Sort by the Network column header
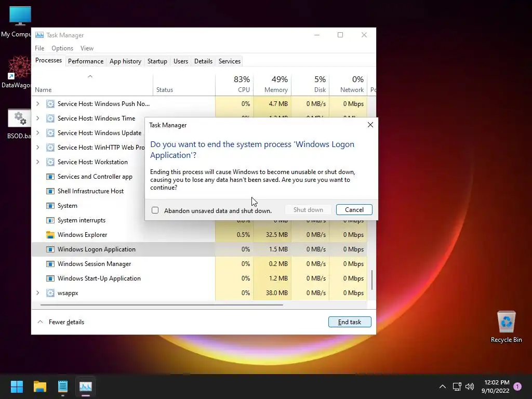The width and height of the screenshot is (532, 399). pos(349,84)
